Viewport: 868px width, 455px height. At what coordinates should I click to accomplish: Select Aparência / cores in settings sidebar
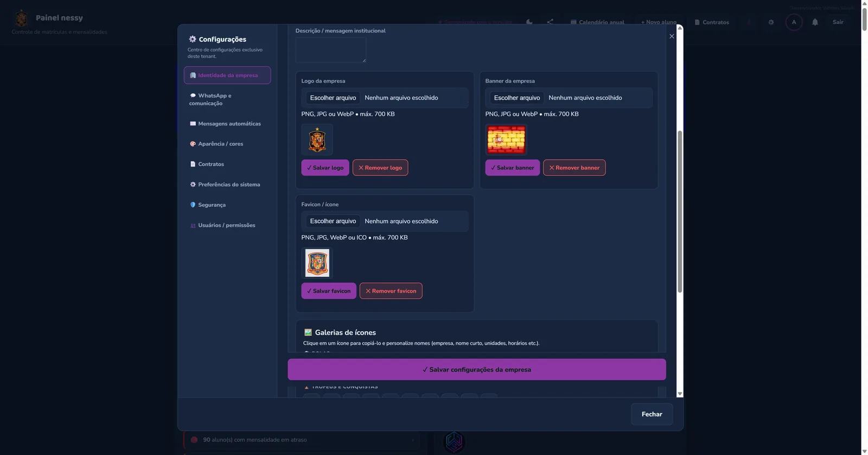(227, 144)
